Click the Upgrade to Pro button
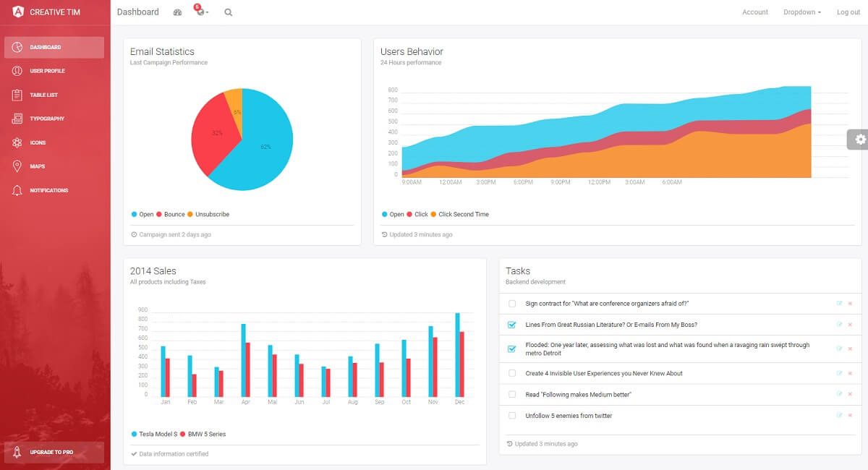Viewport: 868px width, 470px height. click(x=54, y=452)
